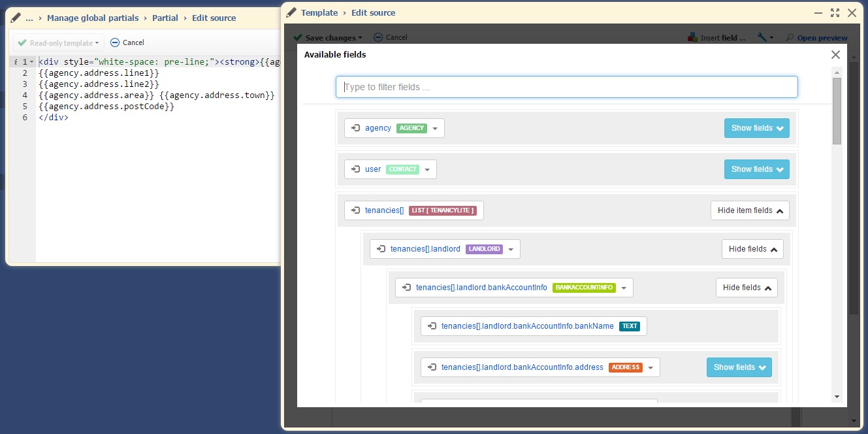Click the Partial breadcrumb item
This screenshot has width=868, height=434.
pos(165,18)
